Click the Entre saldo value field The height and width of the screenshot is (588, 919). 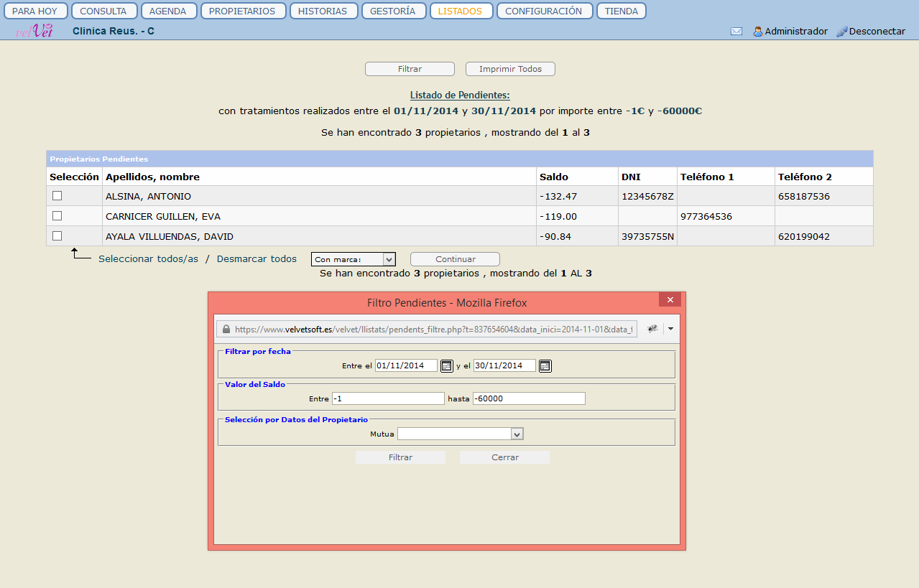coord(388,398)
